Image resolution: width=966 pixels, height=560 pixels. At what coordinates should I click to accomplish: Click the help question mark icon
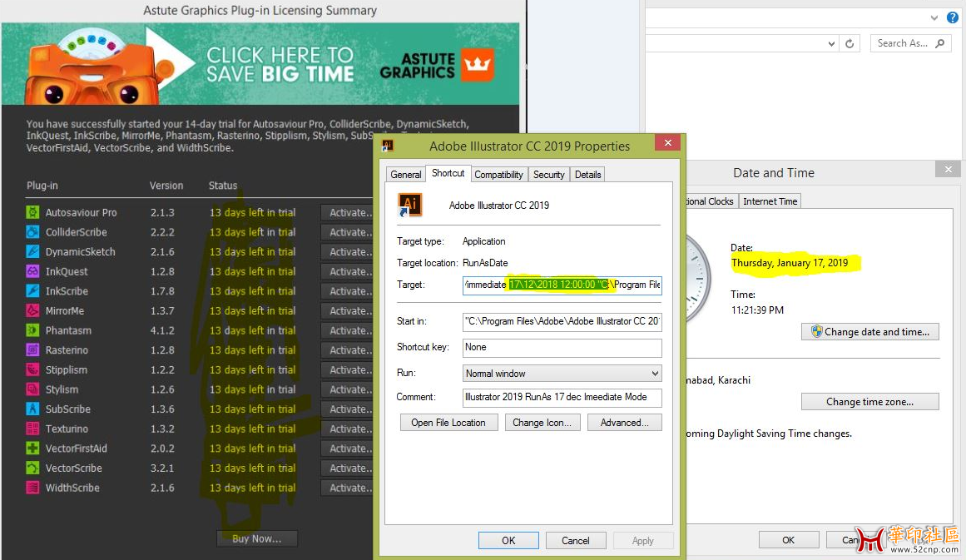(953, 17)
